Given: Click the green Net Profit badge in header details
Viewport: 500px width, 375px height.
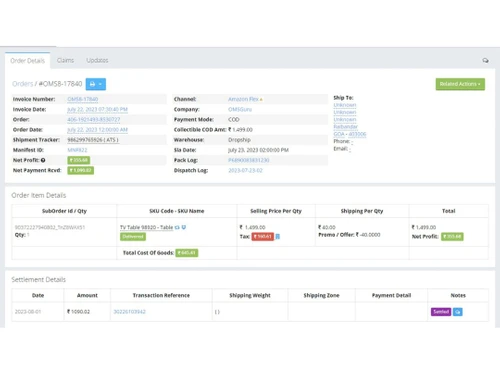Looking at the screenshot, I should pyautogui.click(x=79, y=160).
